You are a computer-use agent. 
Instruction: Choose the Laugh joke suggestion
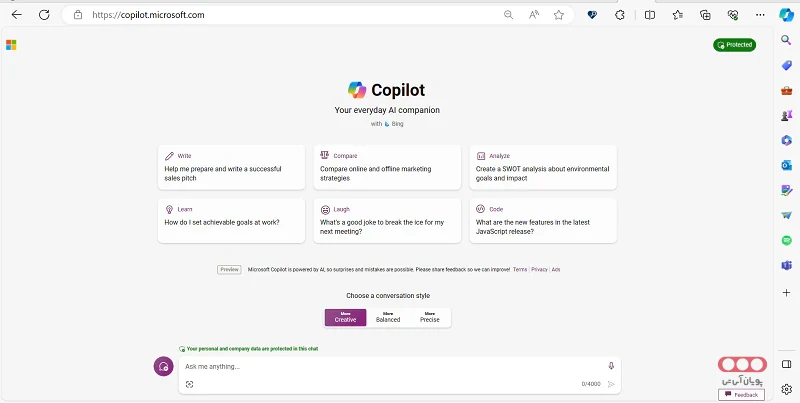point(387,221)
